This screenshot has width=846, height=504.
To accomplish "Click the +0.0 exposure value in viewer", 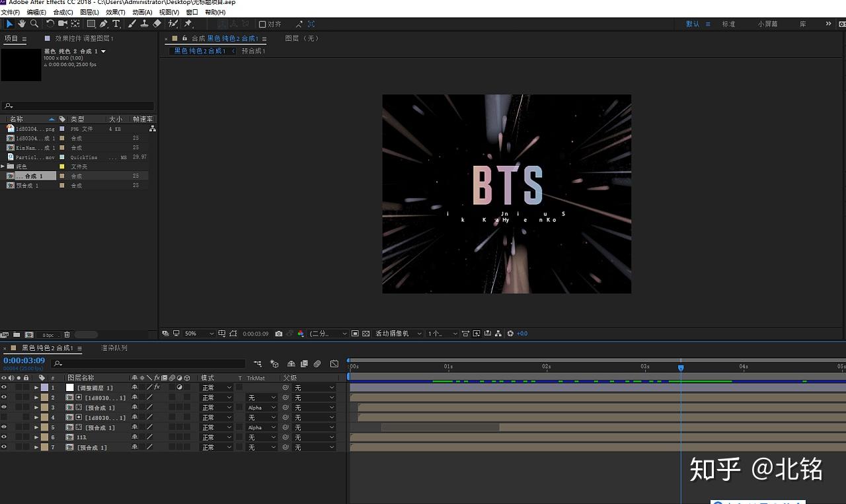I will click(x=522, y=334).
